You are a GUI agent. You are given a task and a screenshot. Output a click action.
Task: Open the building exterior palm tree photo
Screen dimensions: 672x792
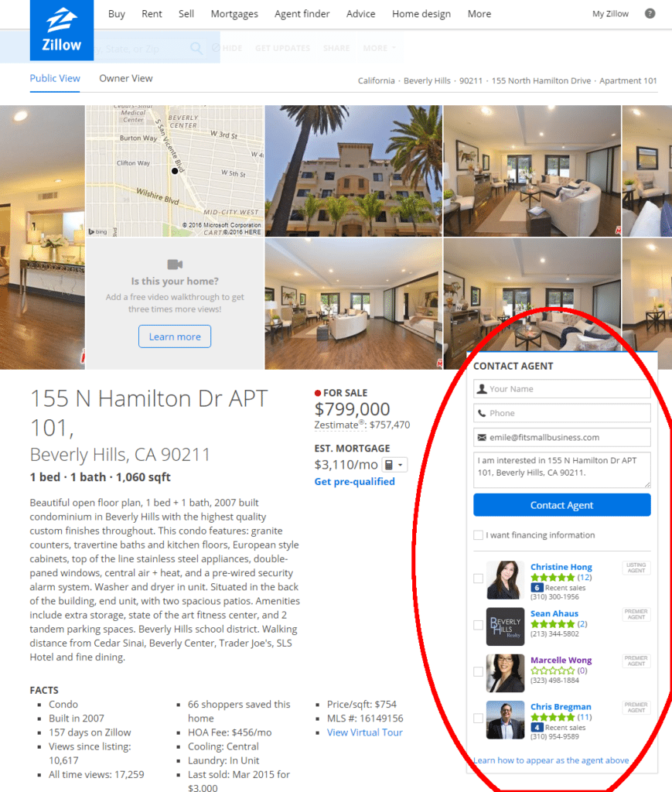[x=353, y=171]
